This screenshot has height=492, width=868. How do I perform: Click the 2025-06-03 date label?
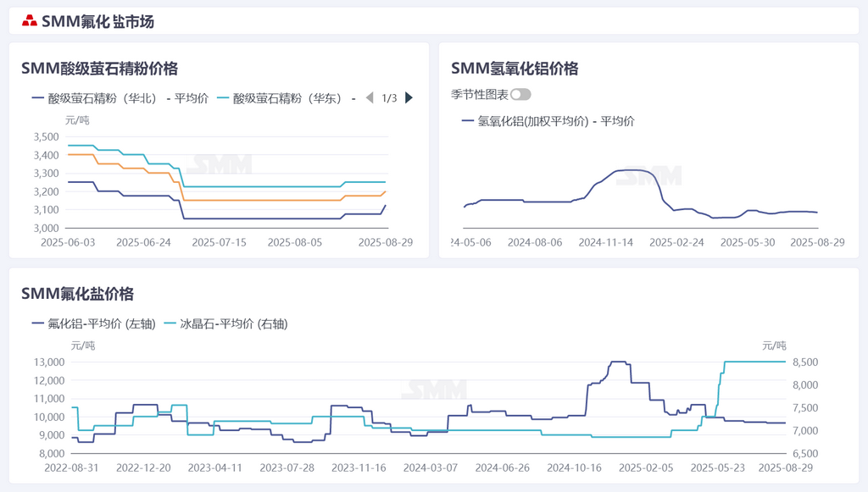pyautogui.click(x=68, y=242)
